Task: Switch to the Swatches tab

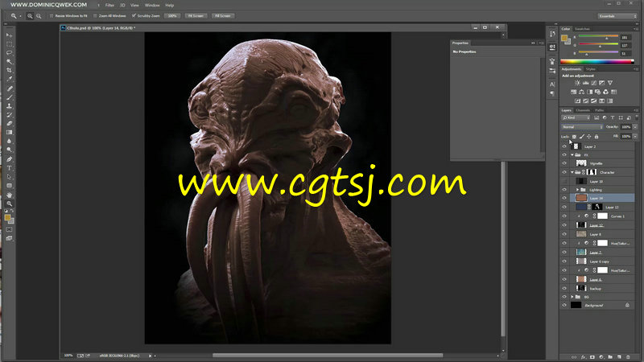Action: tap(582, 29)
